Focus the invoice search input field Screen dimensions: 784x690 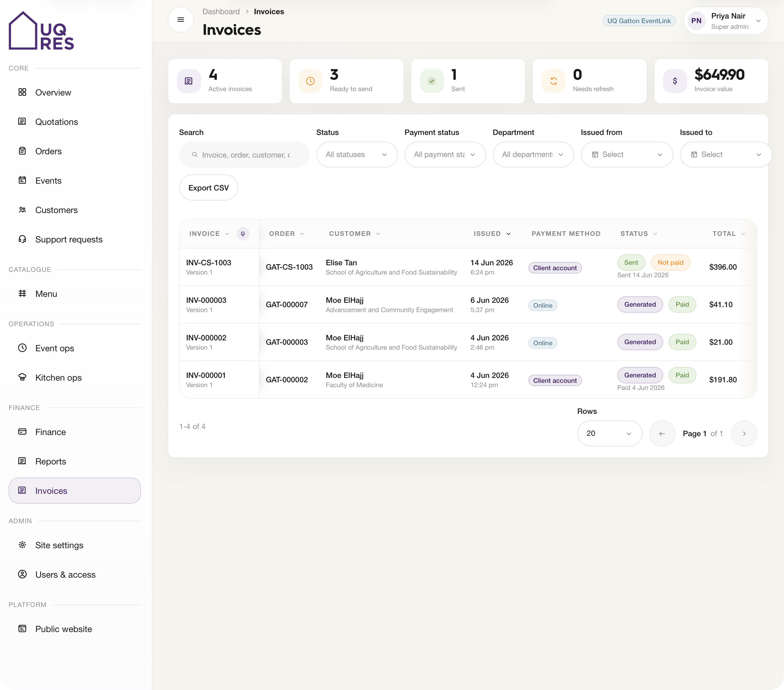point(244,155)
